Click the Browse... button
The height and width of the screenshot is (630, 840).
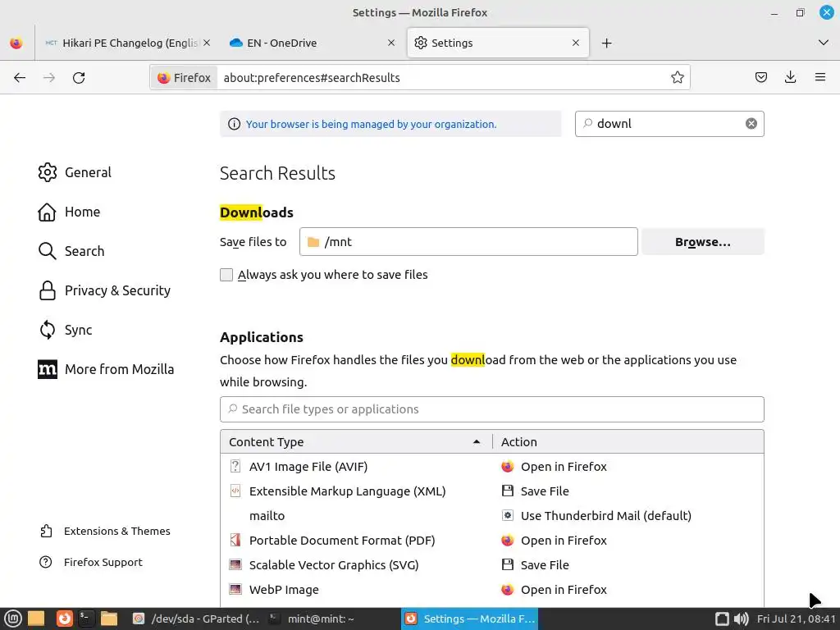(703, 242)
